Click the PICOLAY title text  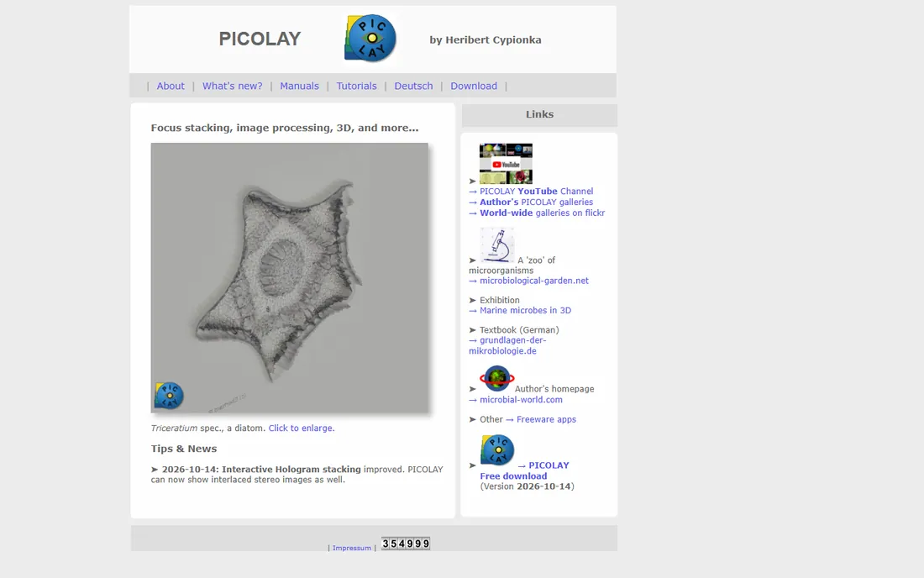260,39
